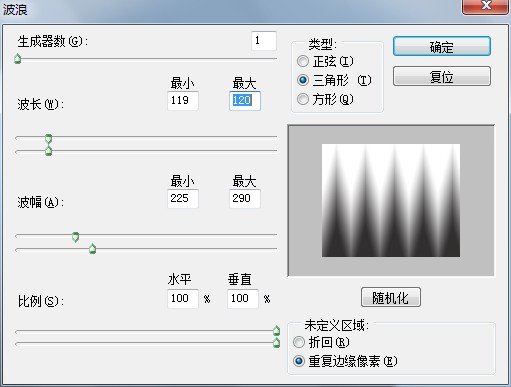This screenshot has width=511, height=387.
Task: Click the 波长 maximum slider handle
Action: 49,151
